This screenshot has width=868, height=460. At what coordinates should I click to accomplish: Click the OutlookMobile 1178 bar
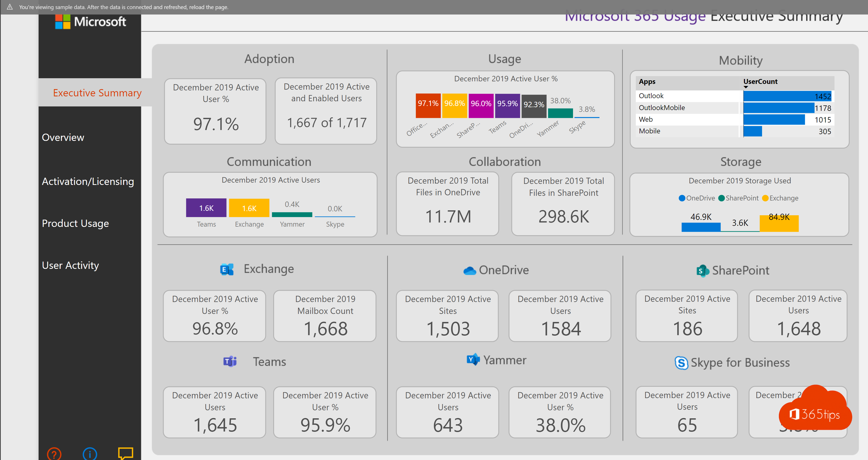click(779, 108)
